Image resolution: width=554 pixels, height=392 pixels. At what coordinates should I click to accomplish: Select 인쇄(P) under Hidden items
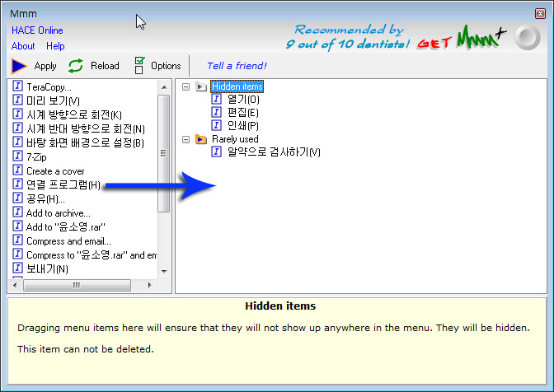pyautogui.click(x=242, y=126)
